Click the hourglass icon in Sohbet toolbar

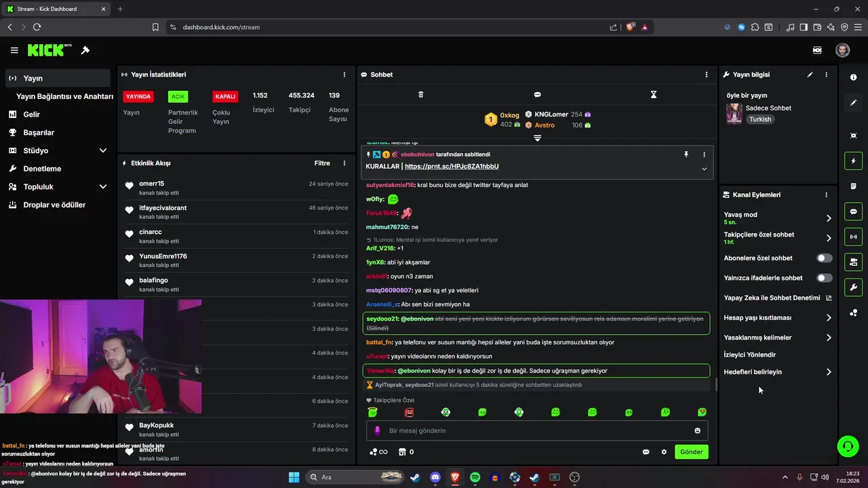point(654,94)
